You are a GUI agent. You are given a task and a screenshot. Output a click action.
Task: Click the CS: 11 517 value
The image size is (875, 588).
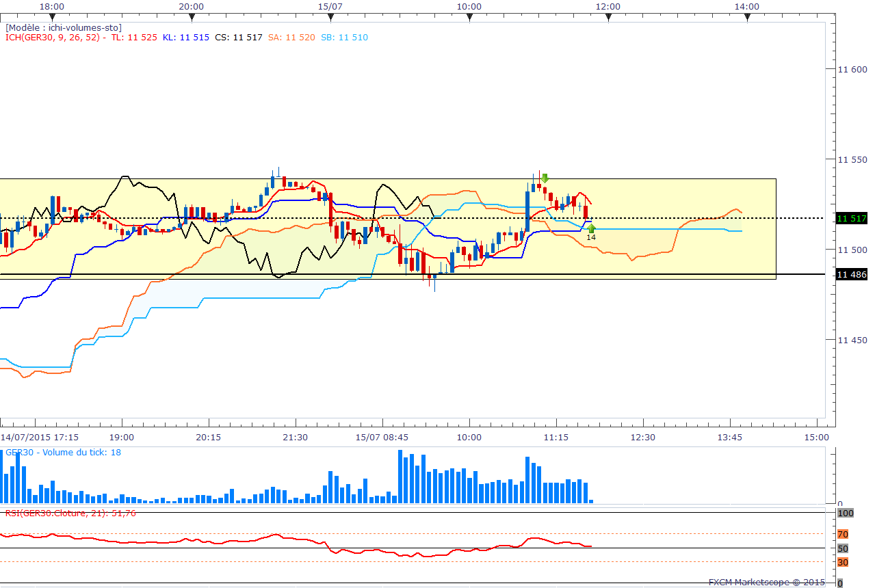coord(239,37)
